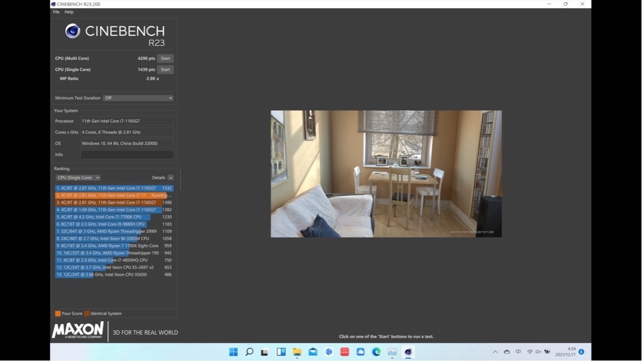Open taskbar Search magnifier icon
This screenshot has height=361, width=644.
pyautogui.click(x=249, y=352)
